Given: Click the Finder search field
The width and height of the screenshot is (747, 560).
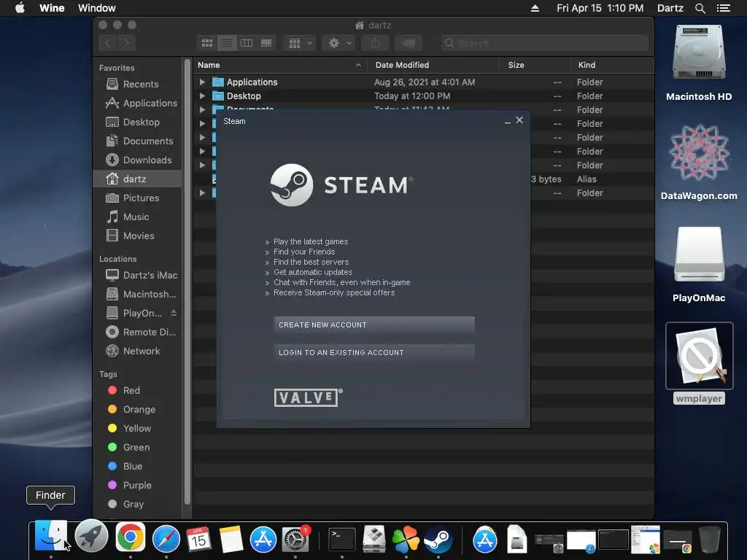Looking at the screenshot, I should (544, 43).
